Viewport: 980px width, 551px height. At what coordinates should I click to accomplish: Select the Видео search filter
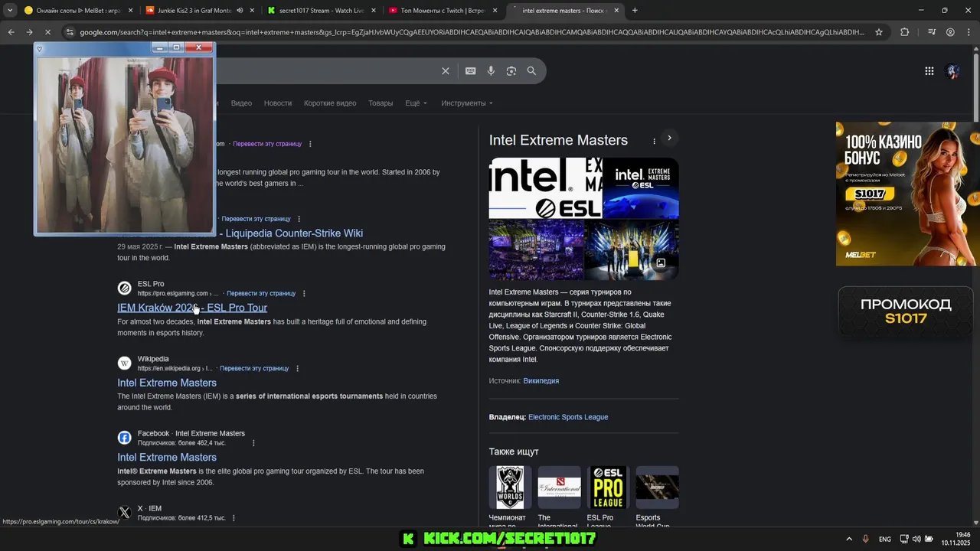(241, 103)
